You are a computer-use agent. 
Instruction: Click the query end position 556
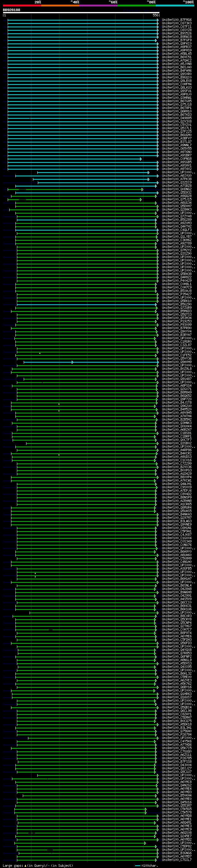pos(155,15)
